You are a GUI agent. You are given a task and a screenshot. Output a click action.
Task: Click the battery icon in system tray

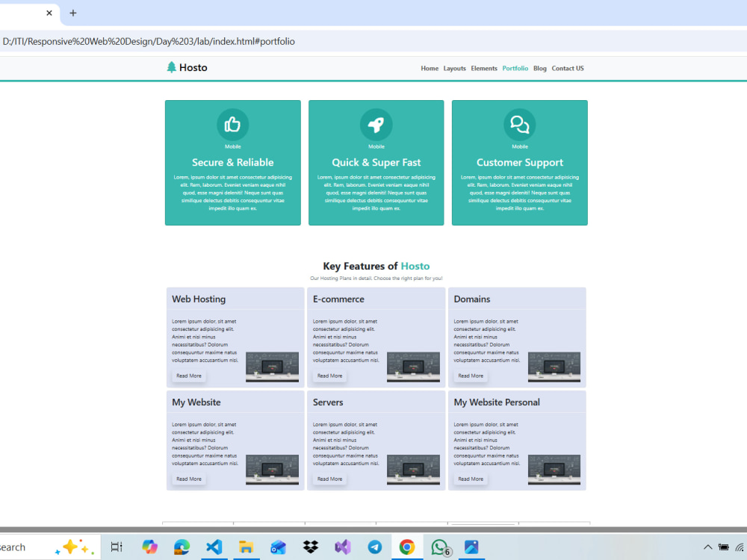724,547
